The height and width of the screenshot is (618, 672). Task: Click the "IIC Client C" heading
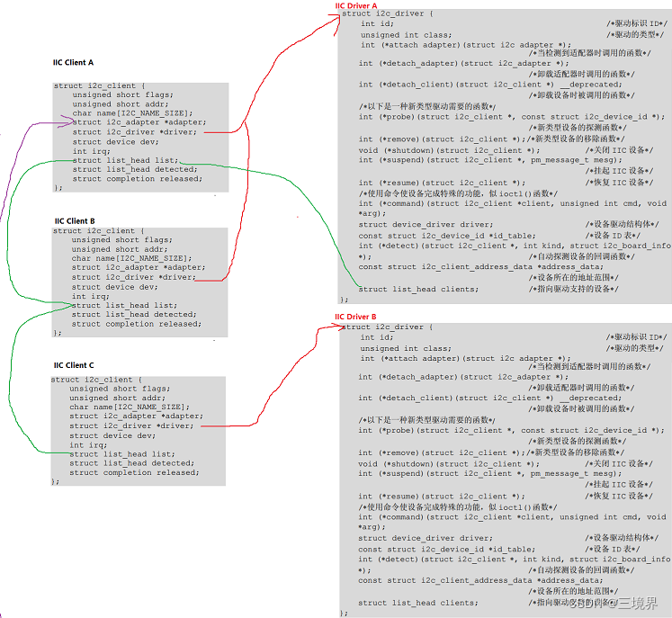coord(74,365)
